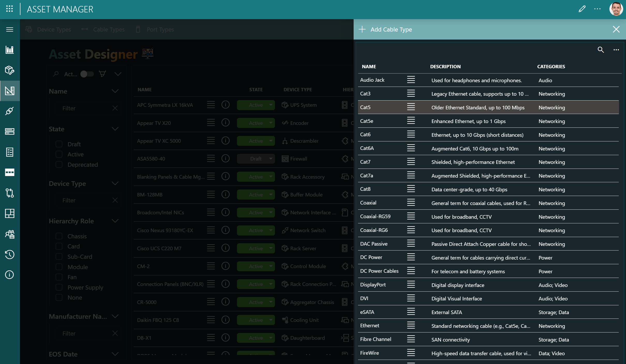Clear the Name filter field
Screen dimensions: 626x364
pyautogui.click(x=115, y=108)
